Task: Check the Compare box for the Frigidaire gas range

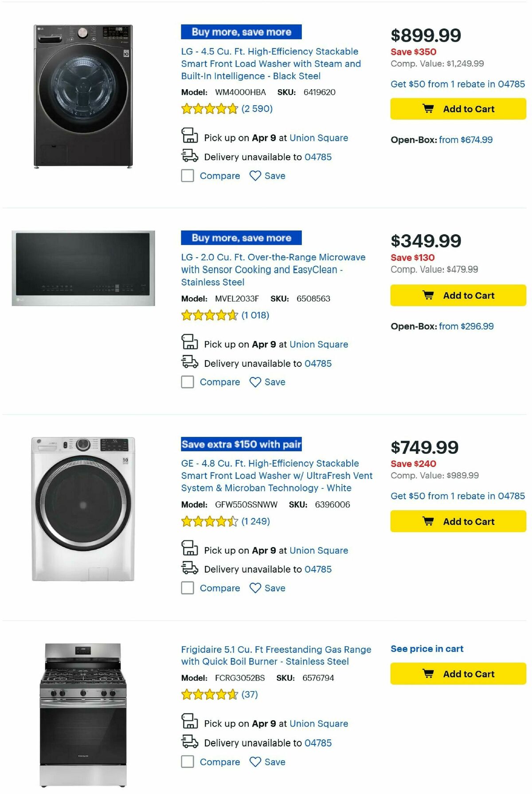Action: pos(188,762)
